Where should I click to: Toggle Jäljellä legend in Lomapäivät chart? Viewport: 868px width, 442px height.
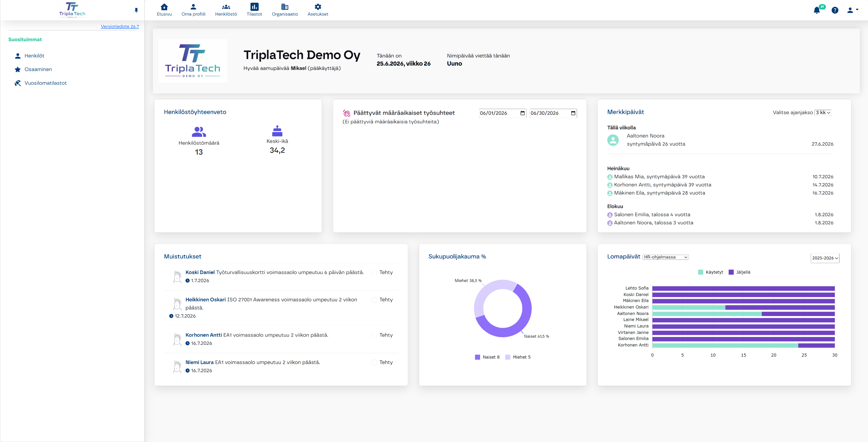click(x=739, y=272)
